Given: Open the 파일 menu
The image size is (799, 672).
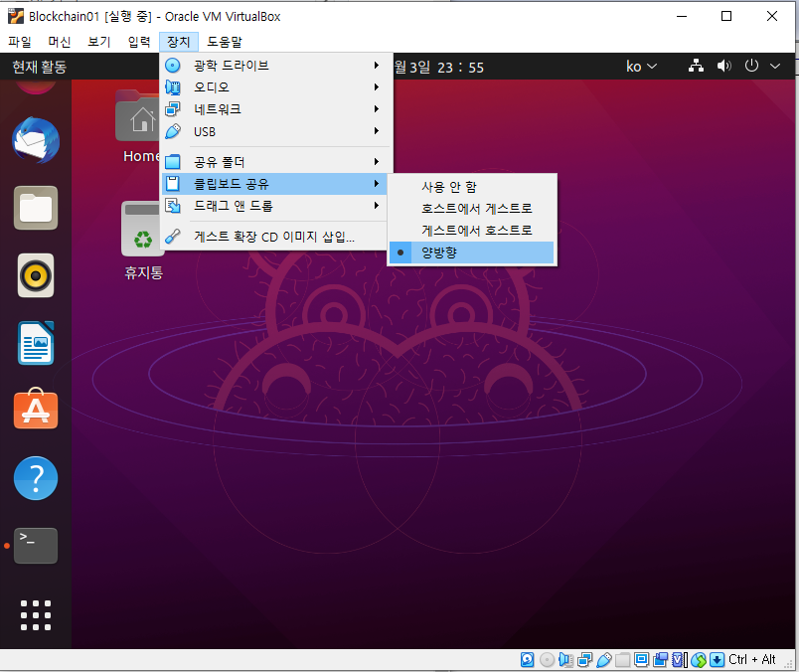Looking at the screenshot, I should click(20, 42).
